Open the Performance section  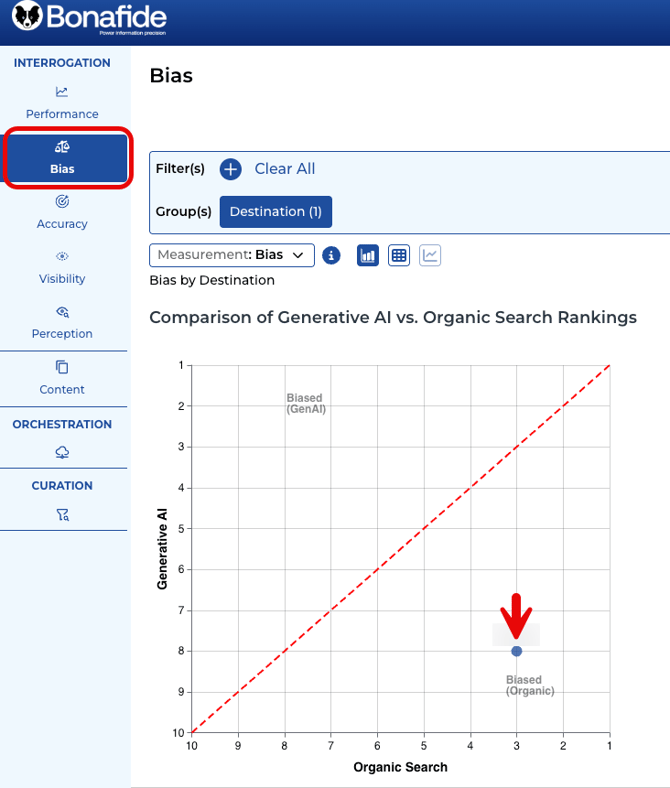point(62,103)
